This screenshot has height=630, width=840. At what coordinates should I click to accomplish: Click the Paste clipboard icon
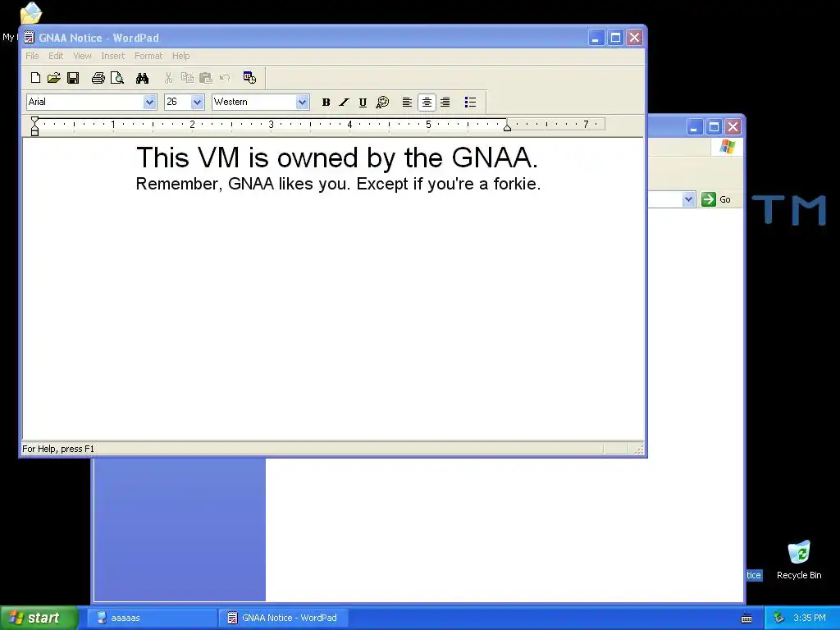click(206, 78)
